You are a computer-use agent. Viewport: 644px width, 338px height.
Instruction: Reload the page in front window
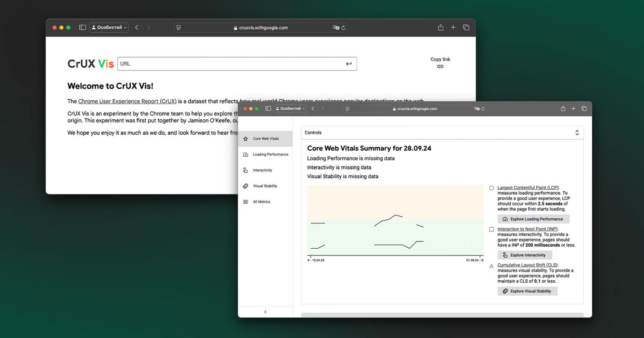point(483,109)
